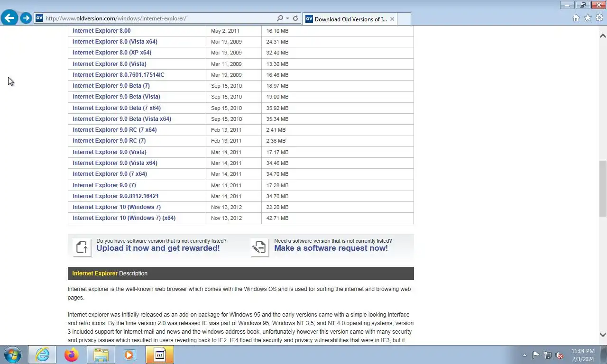Click the upload document icon
This screenshot has width=607, height=364.
82,247
